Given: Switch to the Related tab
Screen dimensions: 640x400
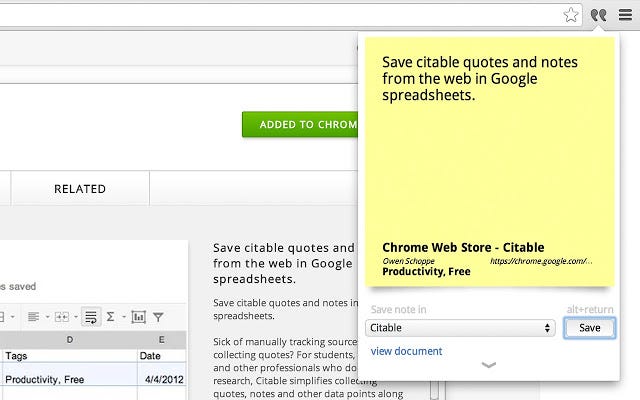Looking at the screenshot, I should point(80,189).
